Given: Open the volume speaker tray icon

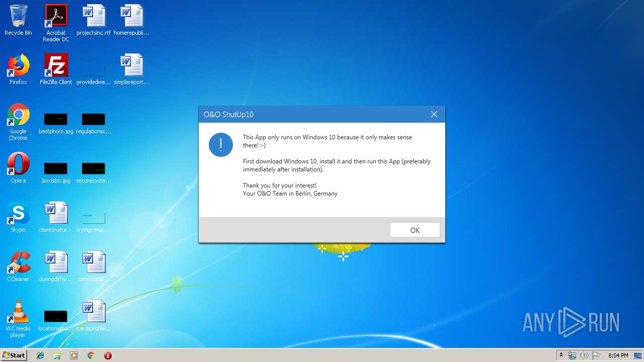Looking at the screenshot, I should 584,355.
